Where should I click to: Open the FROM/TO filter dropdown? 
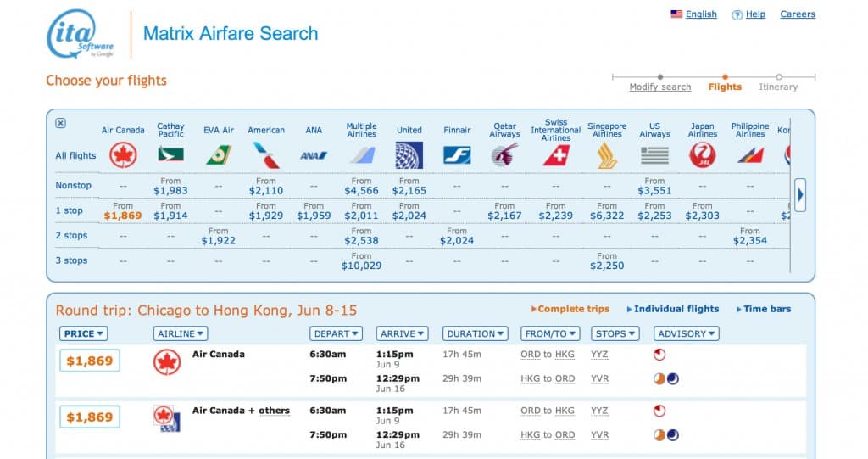pyautogui.click(x=549, y=333)
